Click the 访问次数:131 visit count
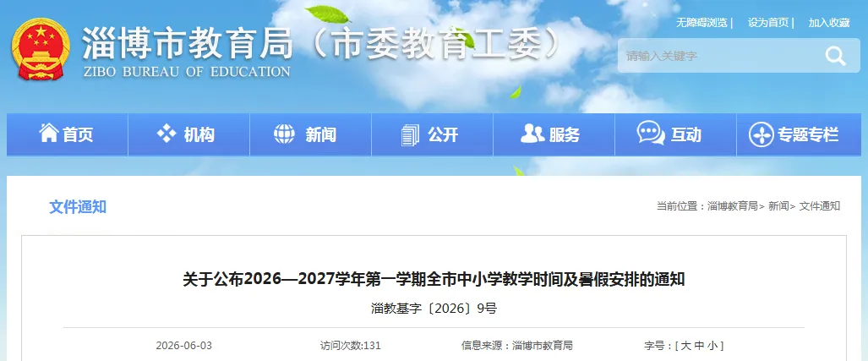Viewport: 868px width, 361px height. 351,346
